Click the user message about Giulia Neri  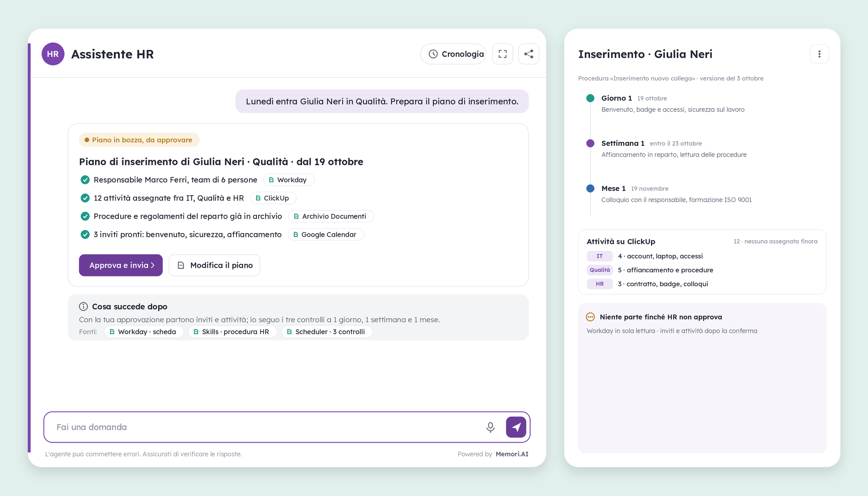[382, 101]
